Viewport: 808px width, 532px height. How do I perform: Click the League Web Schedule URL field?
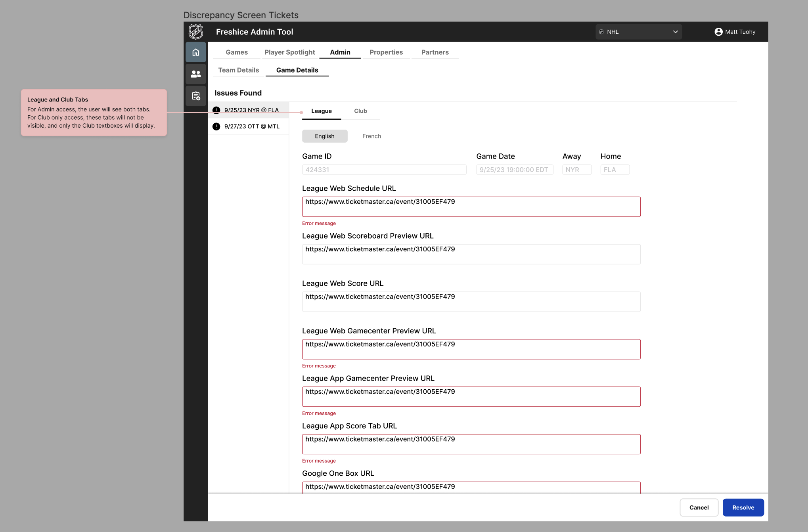click(x=471, y=207)
